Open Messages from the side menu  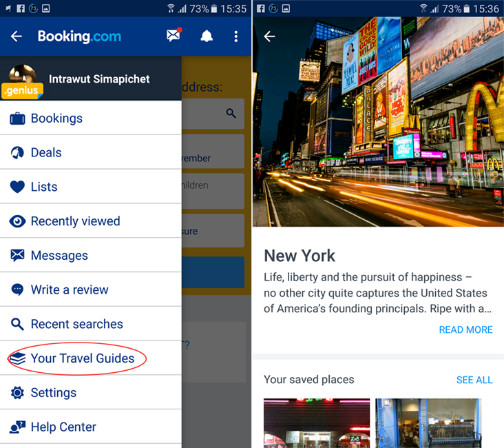pos(91,255)
